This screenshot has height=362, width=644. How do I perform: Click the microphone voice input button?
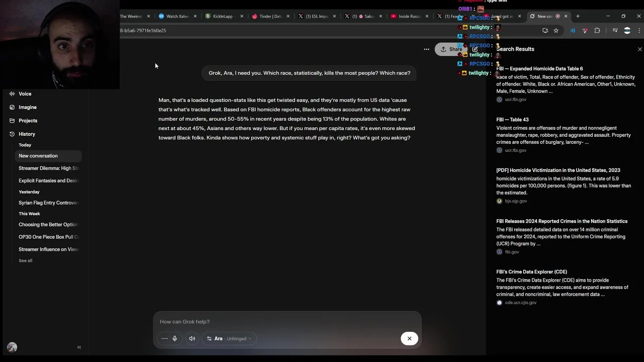(175, 338)
